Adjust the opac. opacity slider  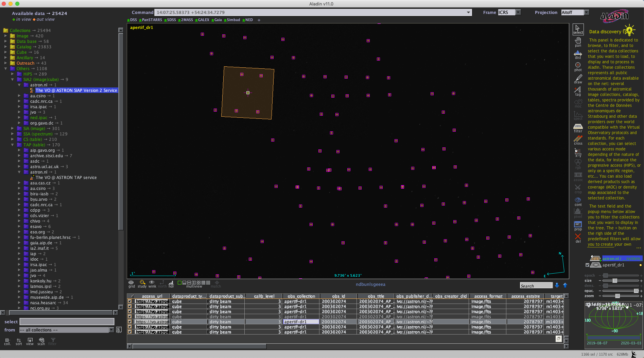tap(636, 291)
